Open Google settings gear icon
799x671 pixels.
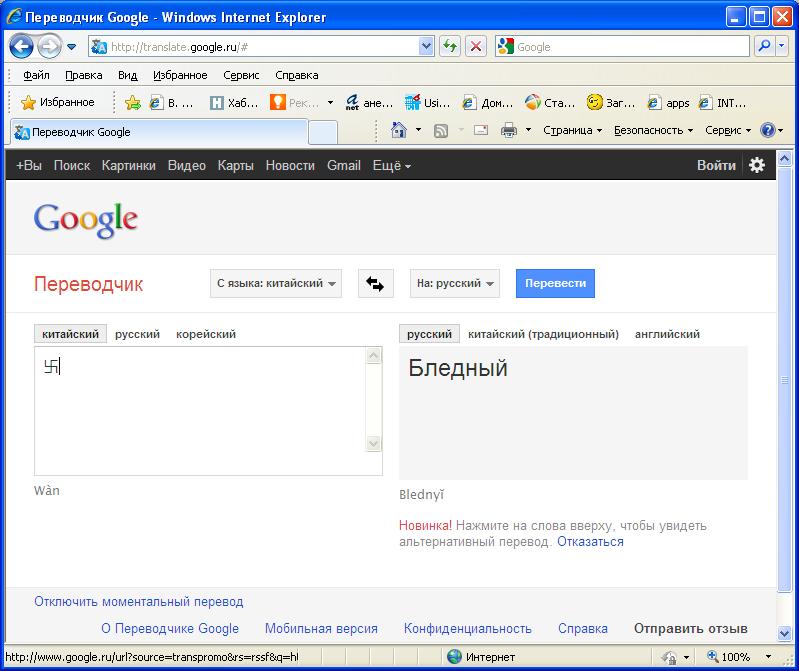757,166
